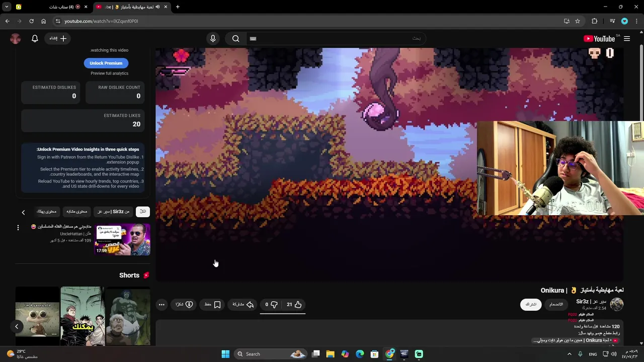View site information icon in address bar
644x362 pixels.
click(58, 21)
